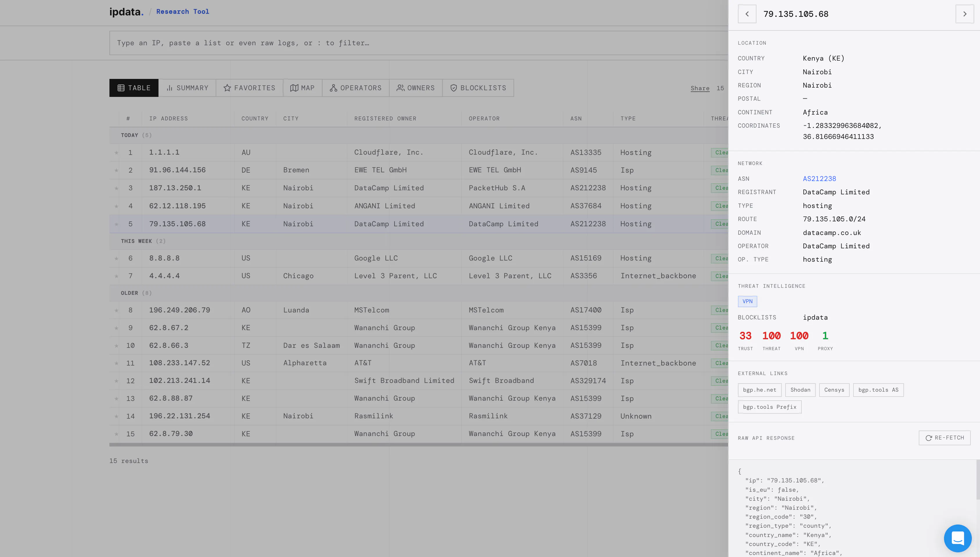Go to next IP in detail panel

[965, 14]
